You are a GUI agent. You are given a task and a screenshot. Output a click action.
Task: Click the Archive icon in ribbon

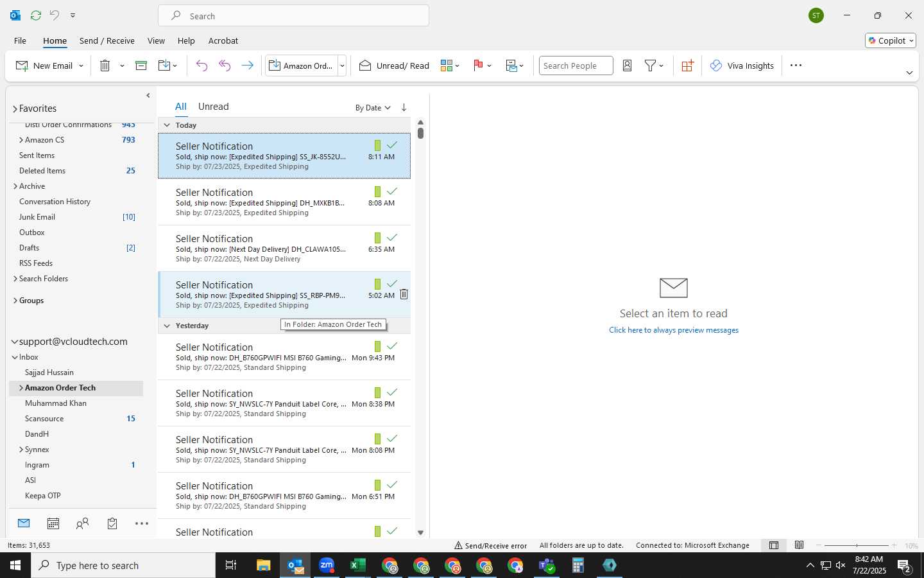(141, 66)
